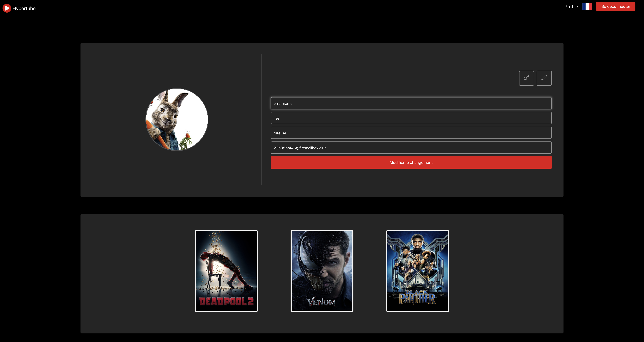644x342 pixels.
Task: Click the Hypertube red play logo icon
Action: (x=7, y=8)
